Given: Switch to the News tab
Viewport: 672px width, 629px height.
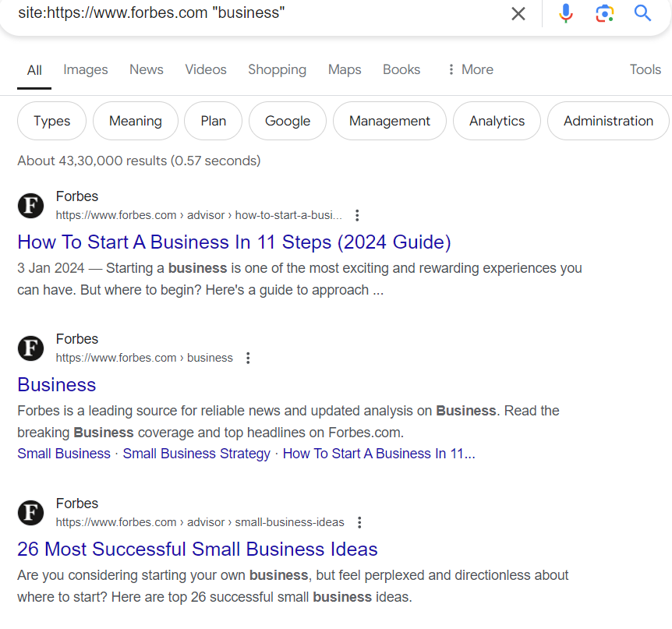Looking at the screenshot, I should tap(146, 69).
